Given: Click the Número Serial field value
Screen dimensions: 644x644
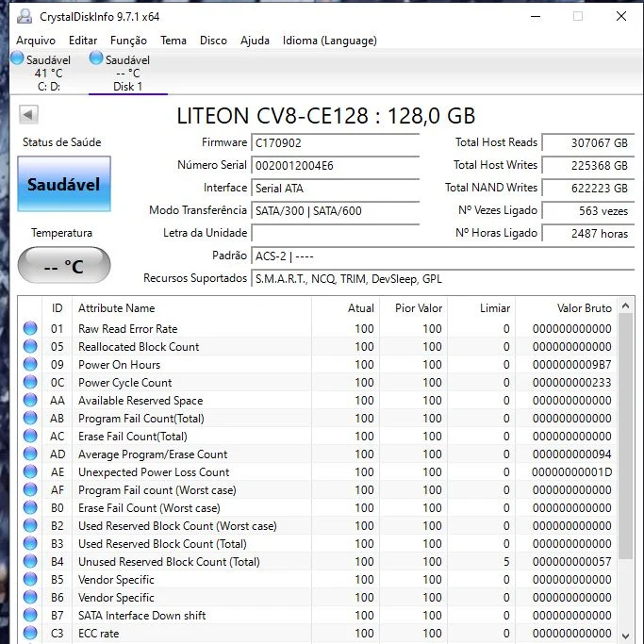Looking at the screenshot, I should click(x=335, y=166).
